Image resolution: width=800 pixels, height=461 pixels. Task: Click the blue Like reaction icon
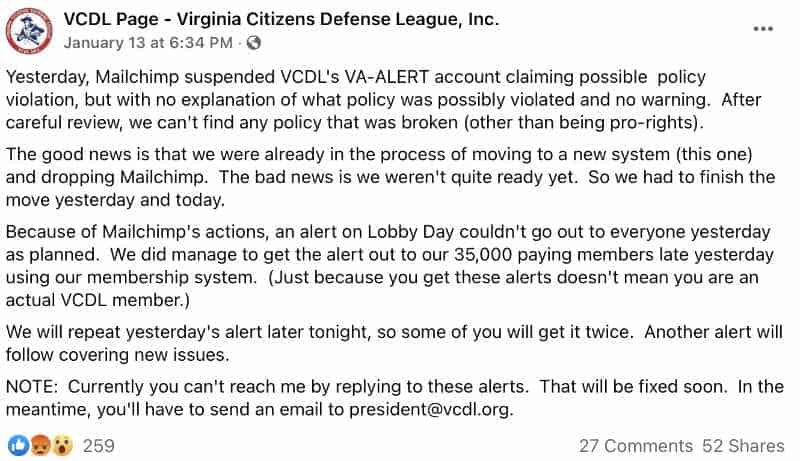18,446
